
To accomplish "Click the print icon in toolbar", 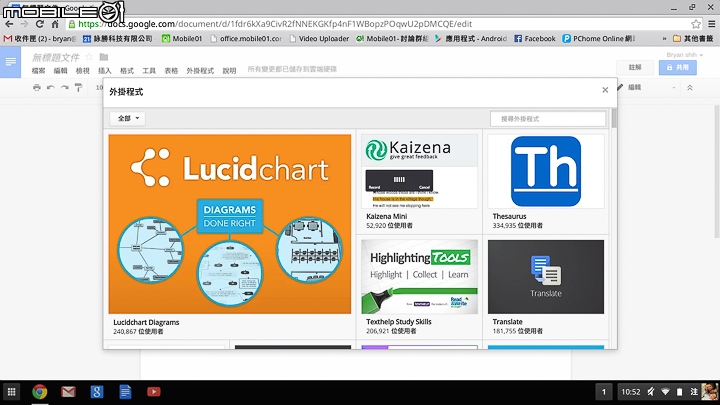I will tap(37, 87).
